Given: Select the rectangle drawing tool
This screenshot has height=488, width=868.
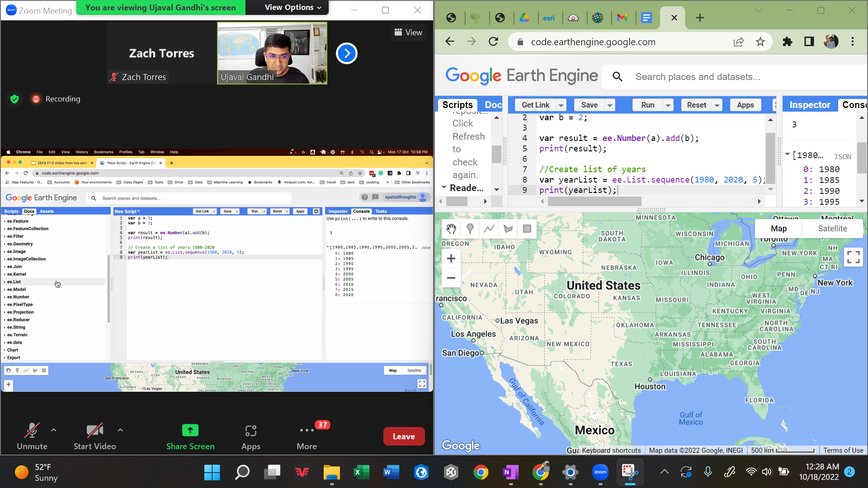Looking at the screenshot, I should (527, 229).
